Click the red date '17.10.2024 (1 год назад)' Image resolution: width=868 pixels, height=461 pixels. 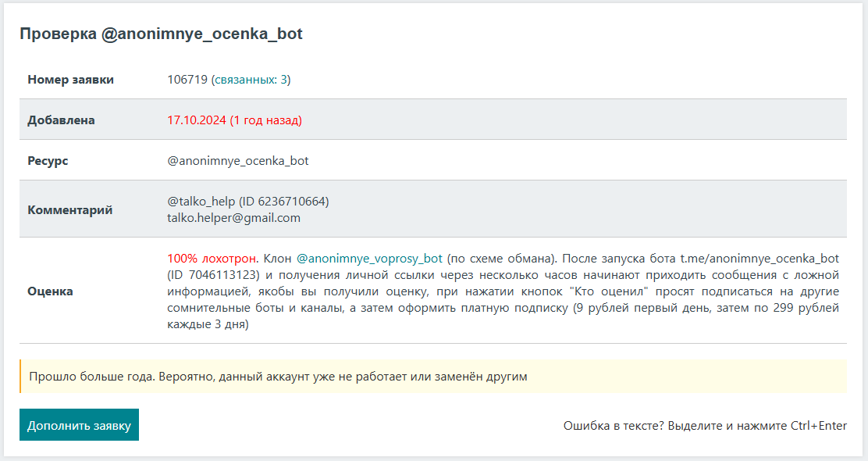[x=235, y=120]
